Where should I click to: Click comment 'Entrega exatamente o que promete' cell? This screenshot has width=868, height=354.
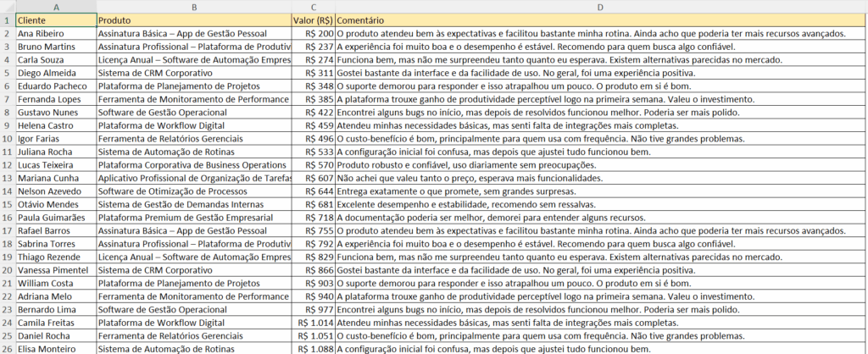(x=599, y=191)
